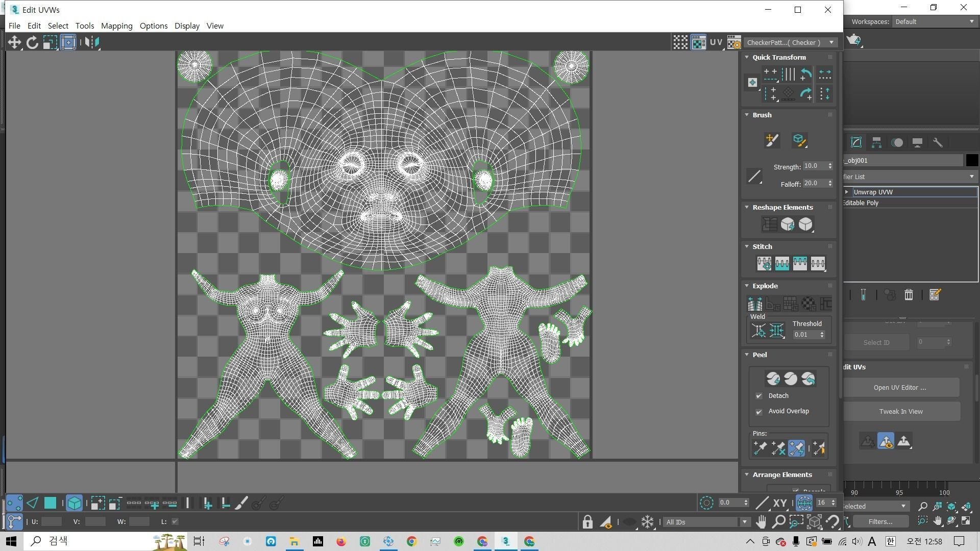Viewport: 980px width, 551px height.
Task: Uncheck the Avoid Overlap checkbox
Action: click(x=759, y=411)
